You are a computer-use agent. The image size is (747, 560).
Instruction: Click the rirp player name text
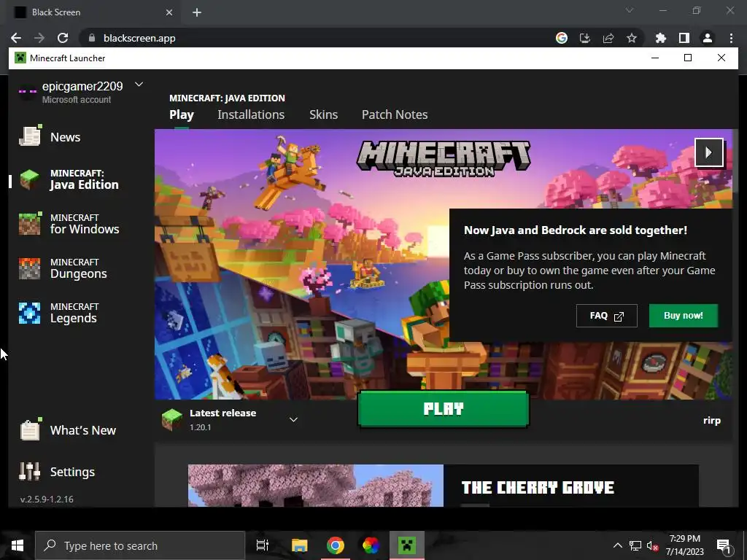(x=712, y=421)
